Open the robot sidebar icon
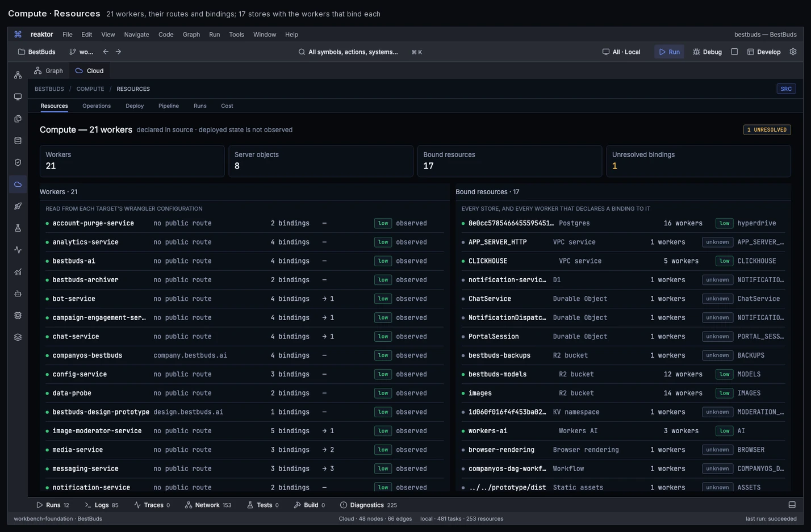This screenshot has height=532, width=811. (18, 294)
